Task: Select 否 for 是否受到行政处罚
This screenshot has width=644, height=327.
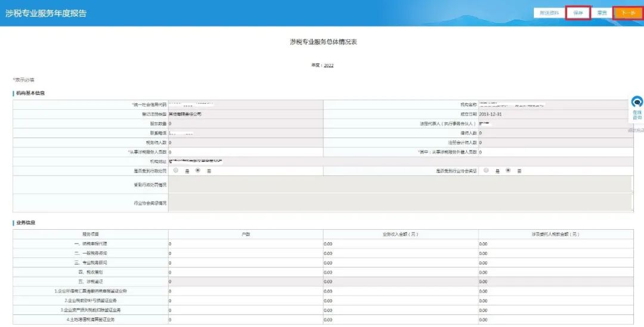Action: tap(198, 171)
